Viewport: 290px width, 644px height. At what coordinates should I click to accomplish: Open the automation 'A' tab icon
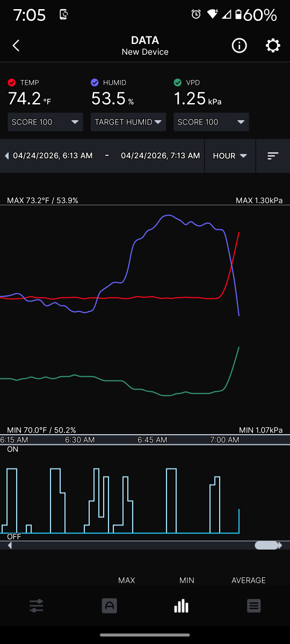click(109, 606)
